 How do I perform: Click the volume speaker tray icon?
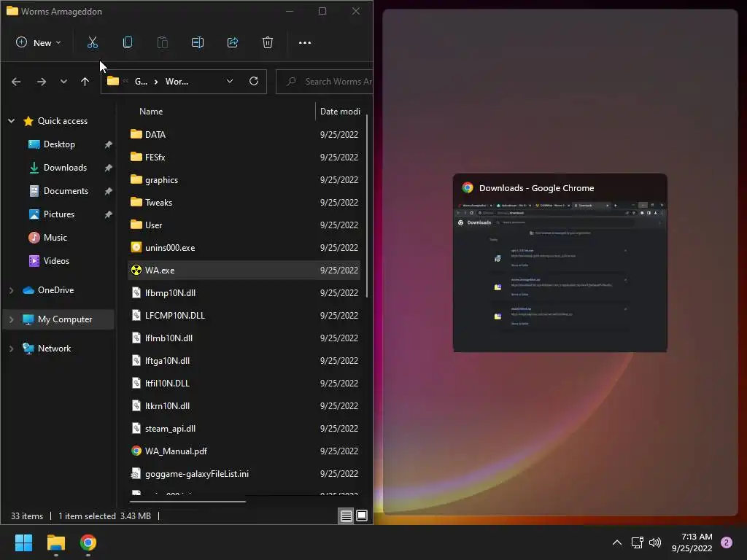[x=655, y=542]
